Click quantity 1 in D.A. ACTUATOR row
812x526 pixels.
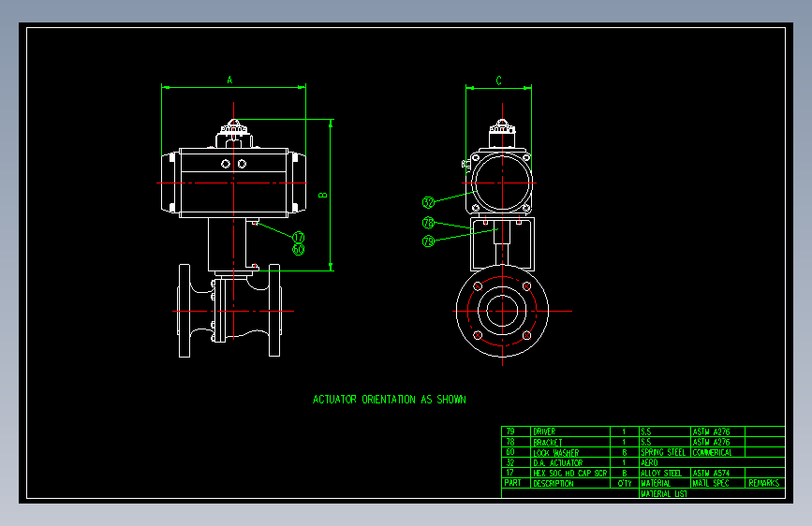(625, 462)
